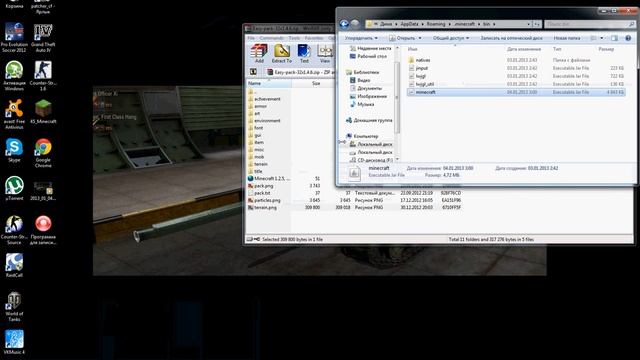Open Grand Theft Auto IV desktop shortcut
The image size is (640, 360).
pyautogui.click(x=43, y=37)
